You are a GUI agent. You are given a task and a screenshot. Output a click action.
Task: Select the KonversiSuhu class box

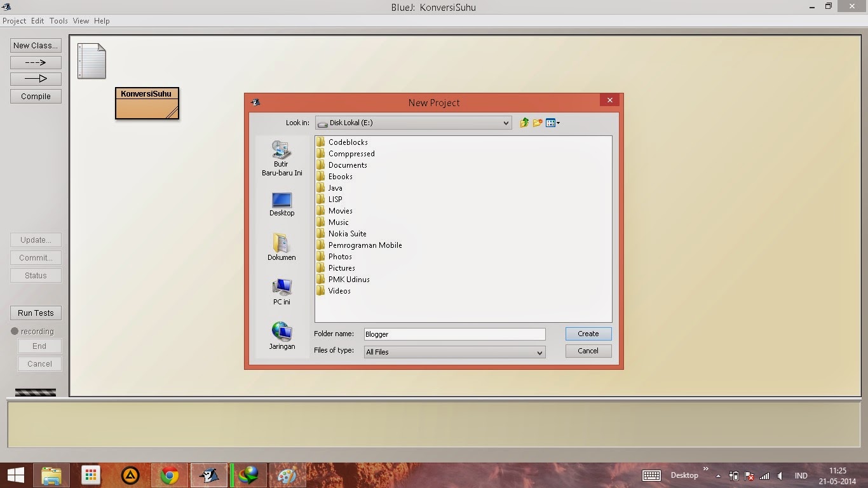tap(147, 103)
